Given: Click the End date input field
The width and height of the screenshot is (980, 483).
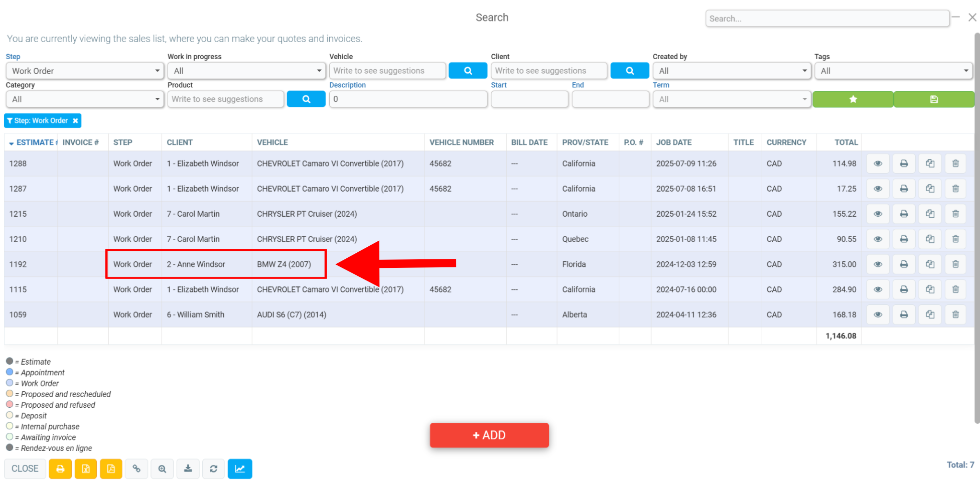Looking at the screenshot, I should (611, 99).
